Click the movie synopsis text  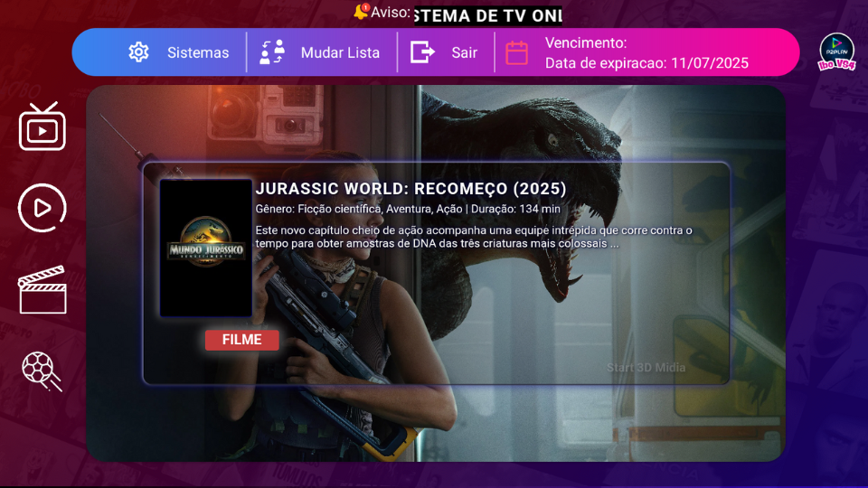point(473,237)
